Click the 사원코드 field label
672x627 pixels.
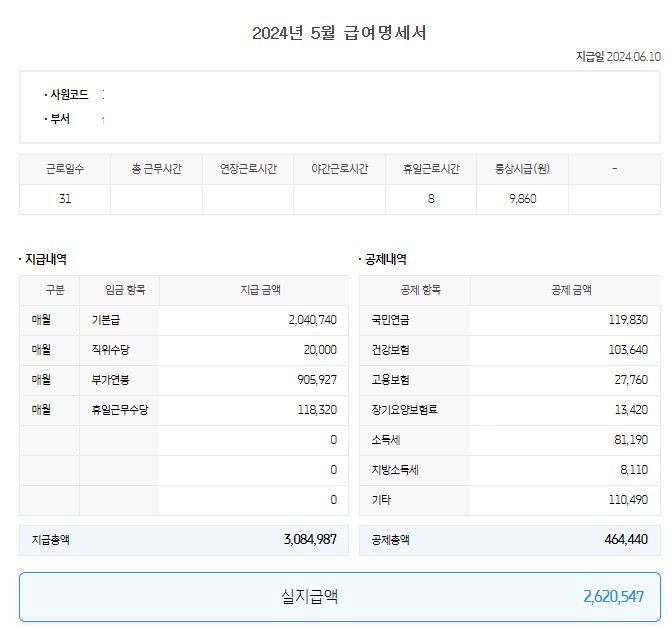(x=69, y=95)
